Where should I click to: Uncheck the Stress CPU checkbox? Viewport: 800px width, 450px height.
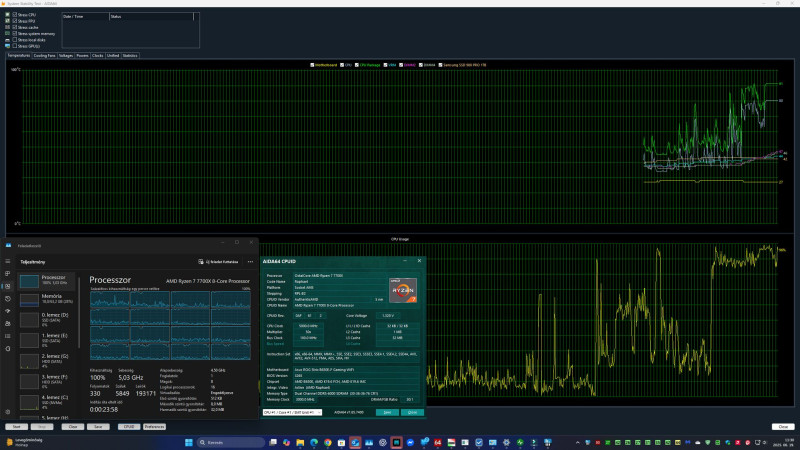14,15
